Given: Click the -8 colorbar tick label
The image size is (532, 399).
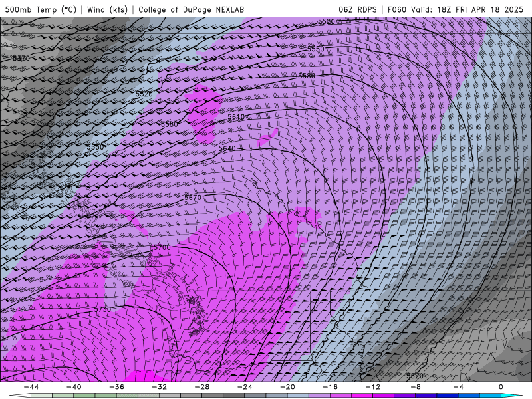Looking at the screenshot, I should point(416,387).
